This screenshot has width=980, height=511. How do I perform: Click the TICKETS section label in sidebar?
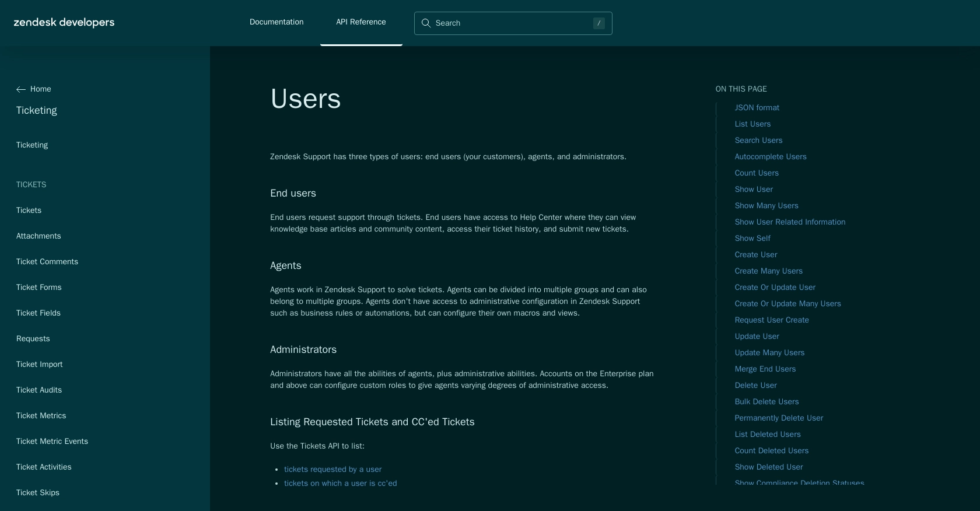[32, 185]
